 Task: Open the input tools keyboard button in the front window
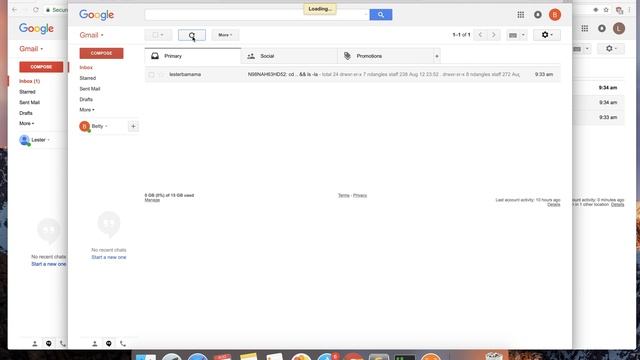pyautogui.click(x=513, y=36)
